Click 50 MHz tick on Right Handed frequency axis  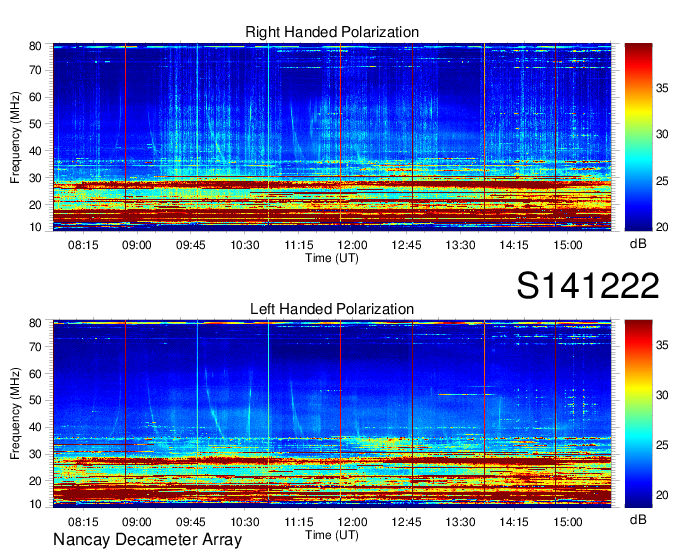click(35, 124)
